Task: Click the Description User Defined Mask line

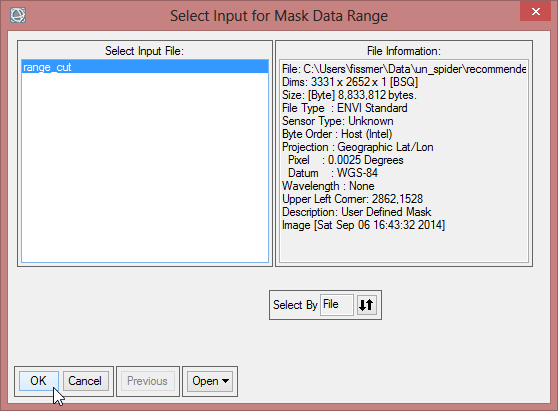Action: point(357,212)
